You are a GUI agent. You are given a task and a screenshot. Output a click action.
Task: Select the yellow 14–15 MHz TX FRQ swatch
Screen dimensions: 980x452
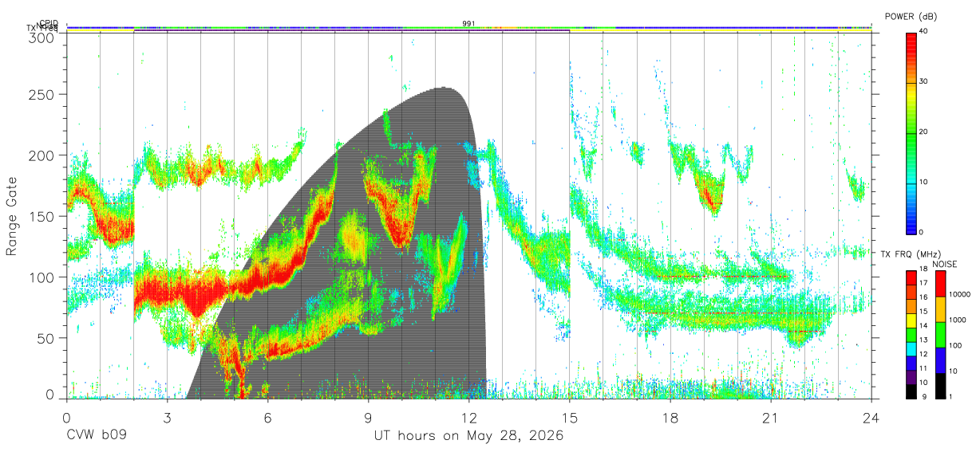click(x=910, y=319)
